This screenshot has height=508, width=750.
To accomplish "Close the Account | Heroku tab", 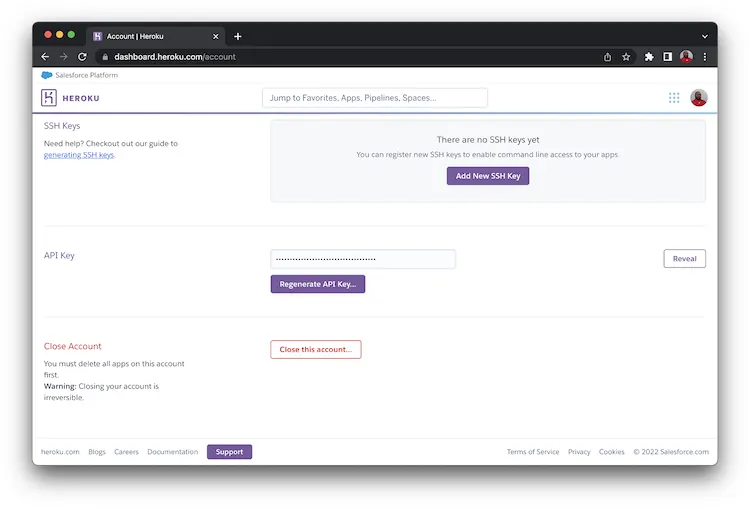I will pyautogui.click(x=216, y=36).
